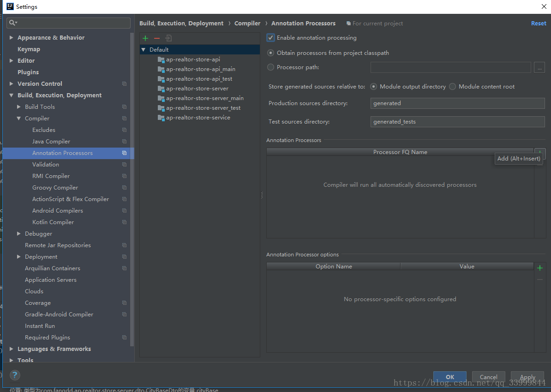Image resolution: width=551 pixels, height=392 pixels.
Task: Browse processor path with ellipsis button
Action: coord(539,67)
